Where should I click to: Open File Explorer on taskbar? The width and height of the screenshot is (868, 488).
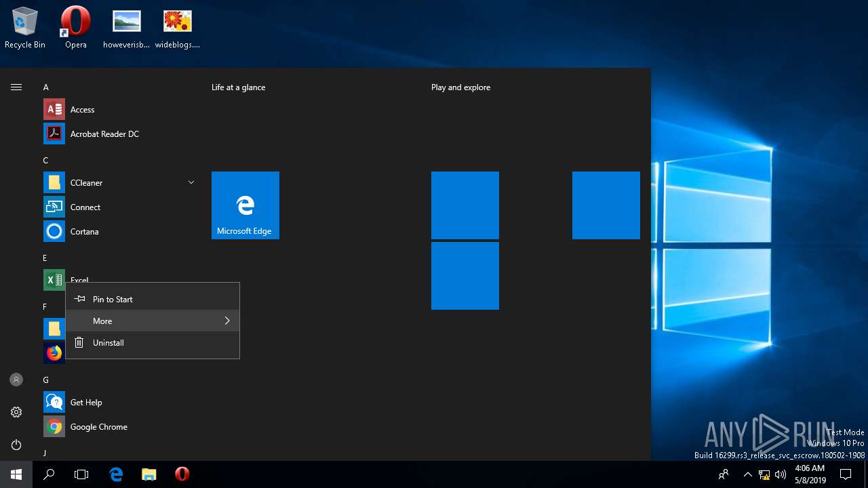pyautogui.click(x=149, y=474)
